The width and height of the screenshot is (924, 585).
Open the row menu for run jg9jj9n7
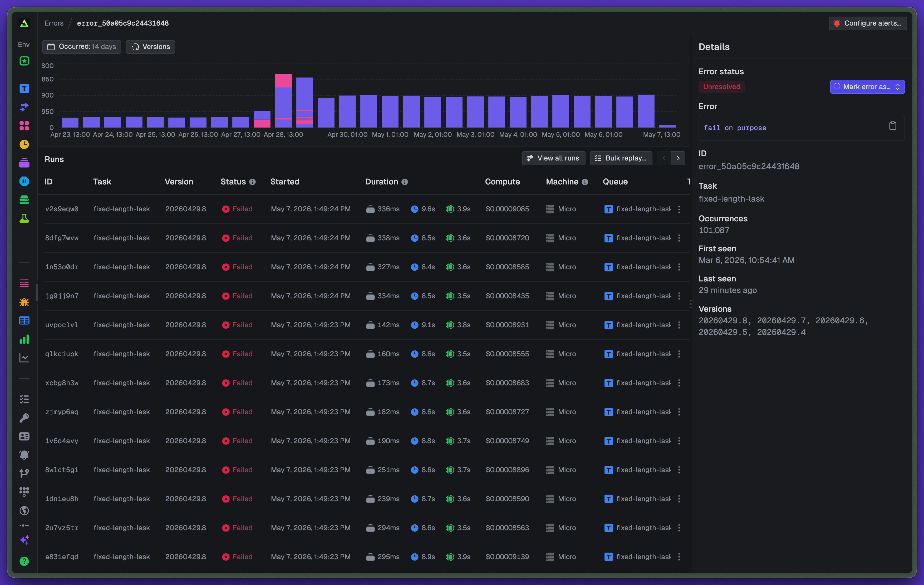[679, 296]
